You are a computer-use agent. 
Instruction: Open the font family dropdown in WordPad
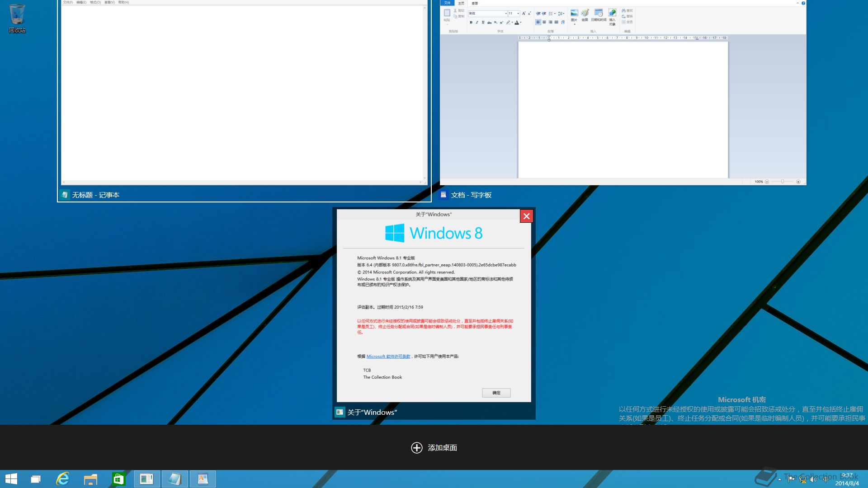506,14
